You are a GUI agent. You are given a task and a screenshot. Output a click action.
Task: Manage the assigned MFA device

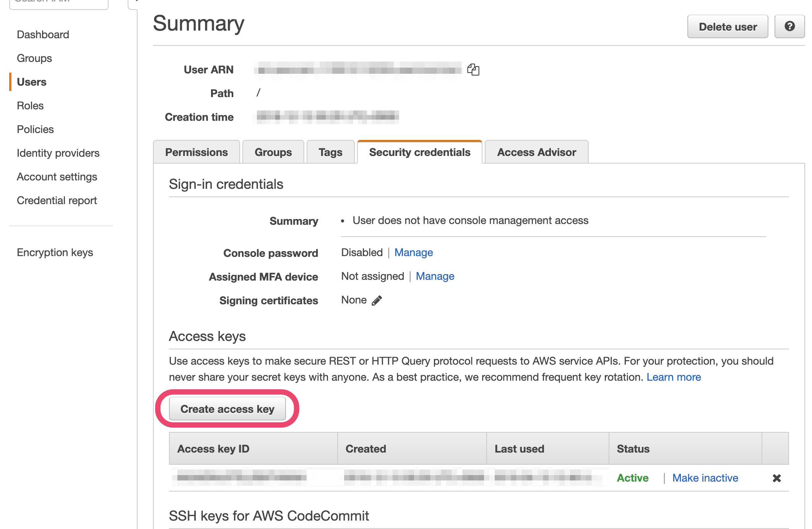pyautogui.click(x=435, y=276)
